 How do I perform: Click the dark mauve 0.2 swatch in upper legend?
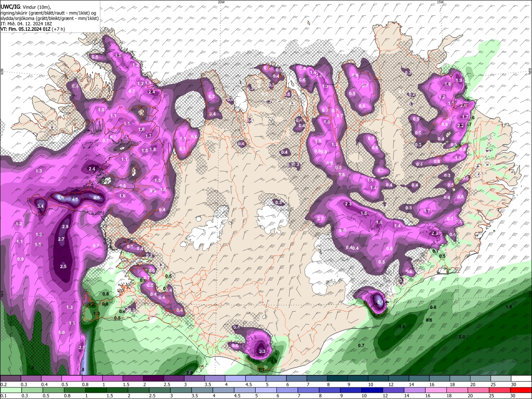tap(10, 379)
